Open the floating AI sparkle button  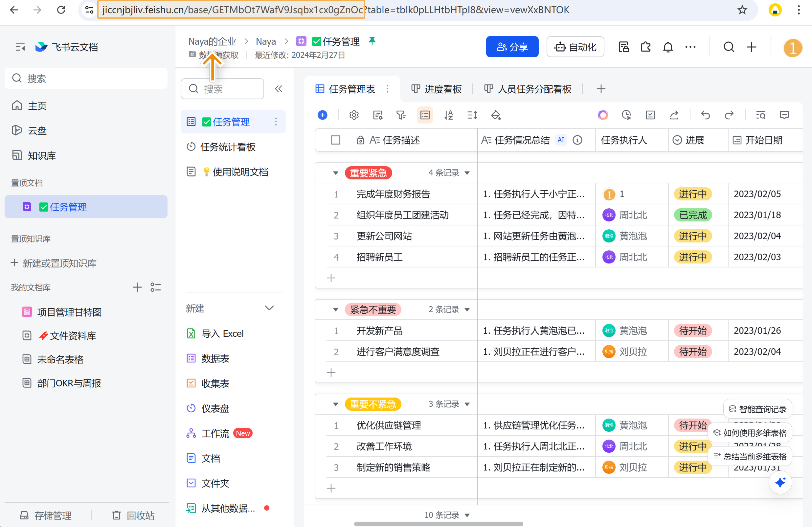(x=780, y=482)
